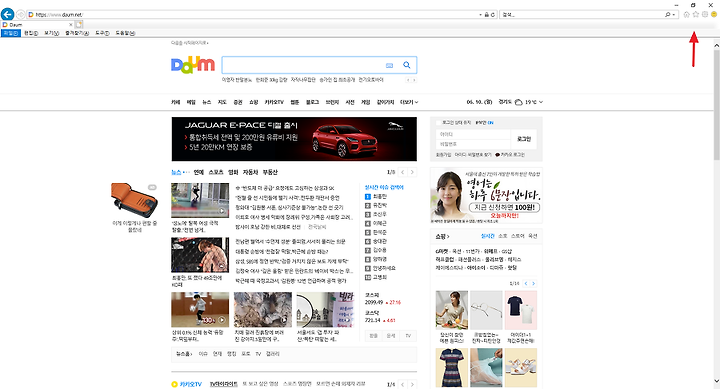
Task: Open the 보기(V) menu
Action: 51,33
